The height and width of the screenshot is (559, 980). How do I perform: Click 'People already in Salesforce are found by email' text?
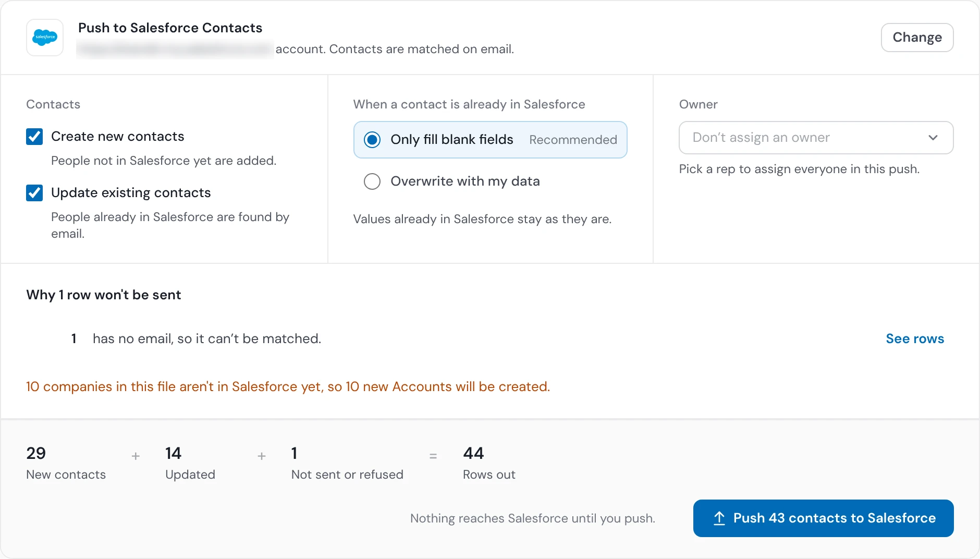(x=170, y=225)
